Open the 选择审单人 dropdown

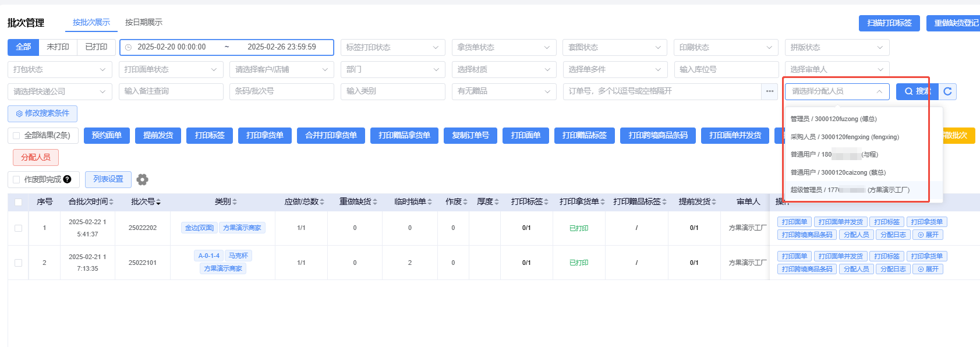[x=837, y=69]
